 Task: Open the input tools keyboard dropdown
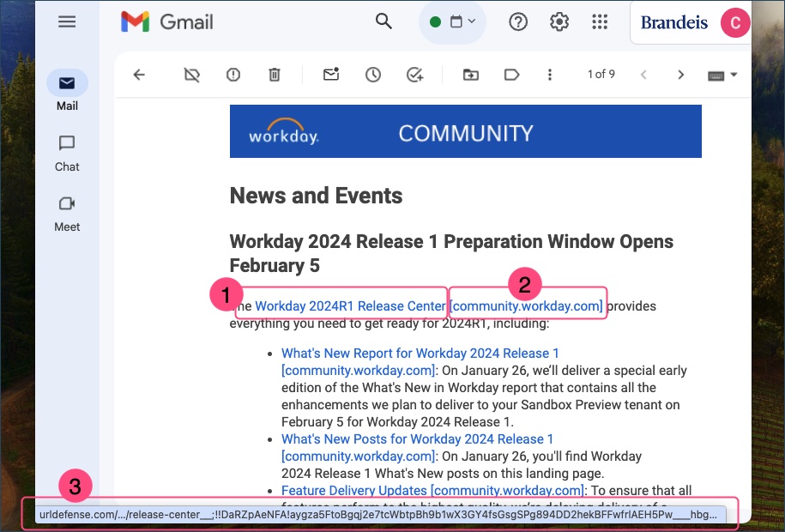coord(722,76)
